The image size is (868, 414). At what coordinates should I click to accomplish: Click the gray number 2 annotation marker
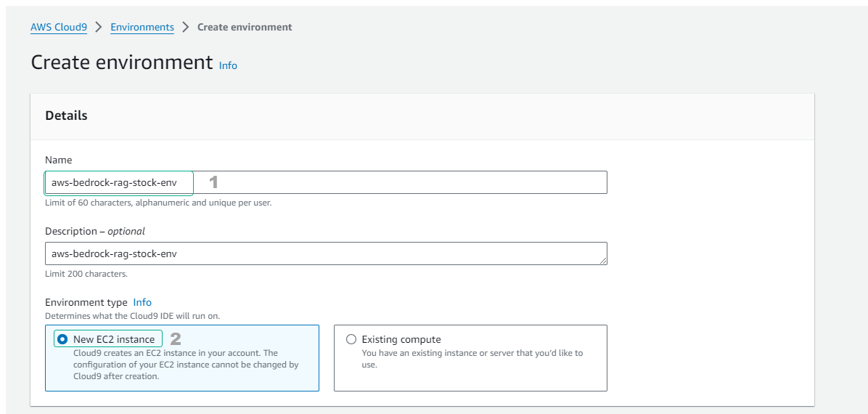pyautogui.click(x=175, y=338)
